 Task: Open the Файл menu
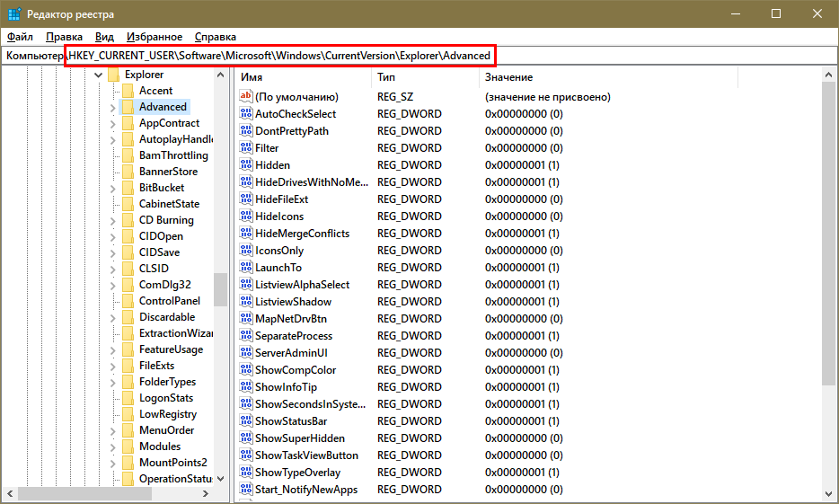(x=20, y=37)
